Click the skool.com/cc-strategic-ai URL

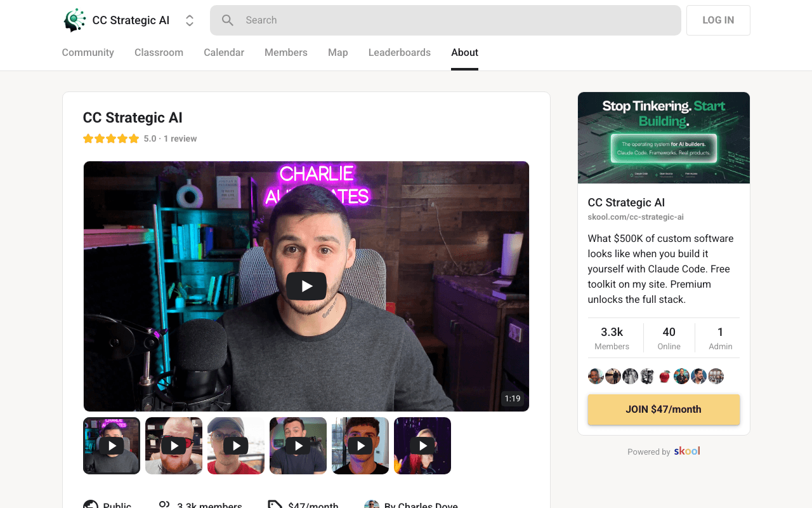636,217
